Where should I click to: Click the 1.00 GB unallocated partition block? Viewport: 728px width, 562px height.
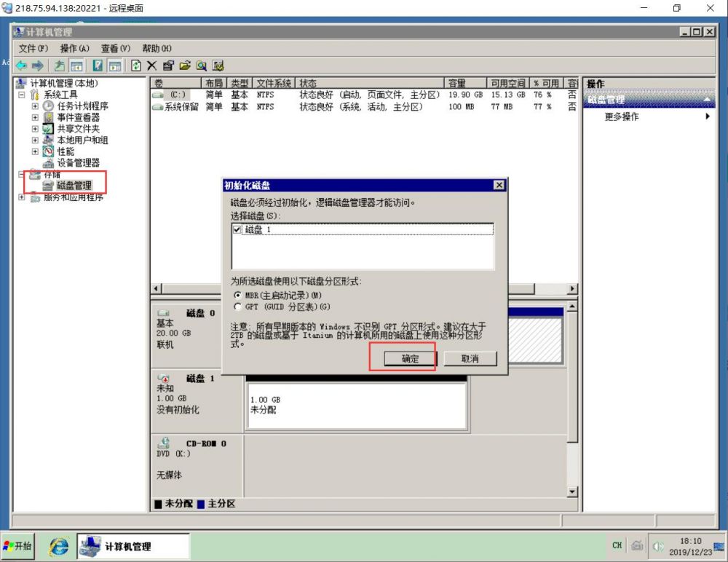[357, 405]
